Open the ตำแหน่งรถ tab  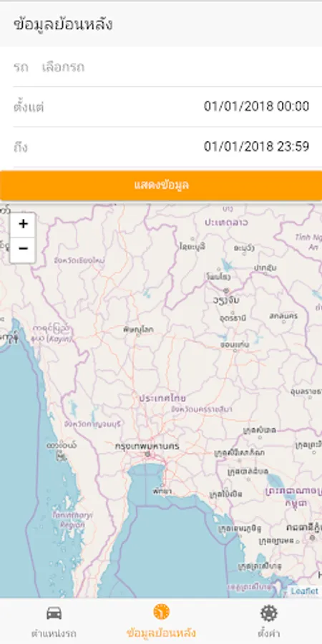coord(54,620)
